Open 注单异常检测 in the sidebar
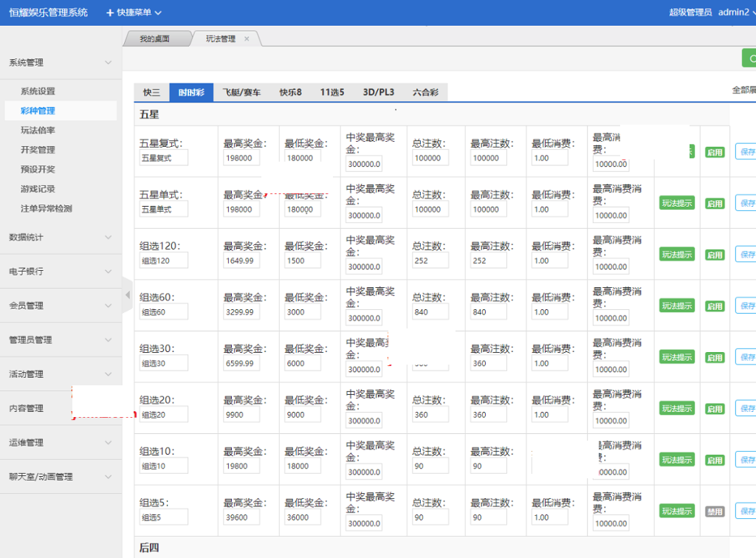The image size is (756, 558). point(47,209)
